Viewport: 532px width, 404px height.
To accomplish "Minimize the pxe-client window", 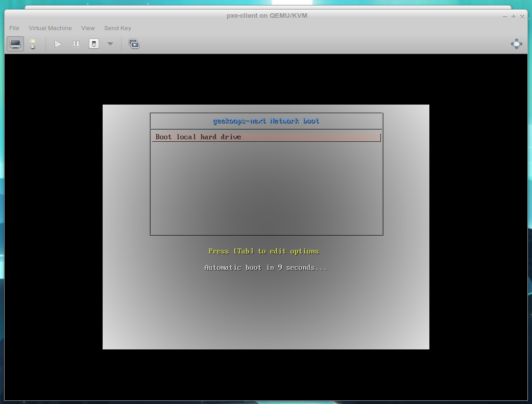I will click(x=505, y=17).
